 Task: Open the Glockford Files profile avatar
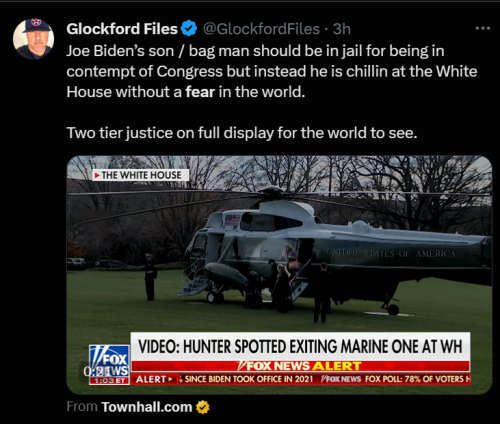[x=33, y=39]
